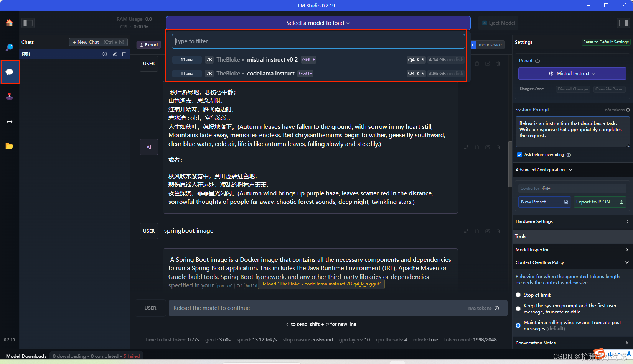The height and width of the screenshot is (364, 633).
Task: Delete the first USER message
Action: pos(498,64)
